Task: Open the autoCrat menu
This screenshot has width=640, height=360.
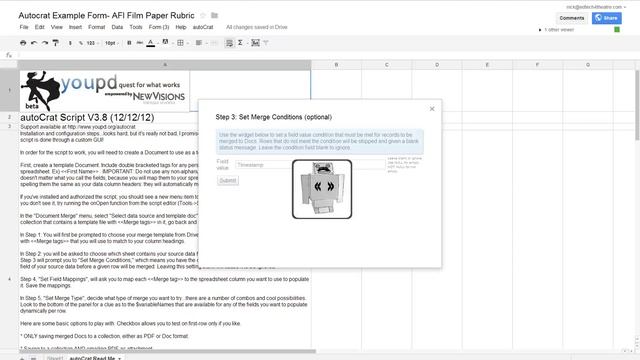Action: point(203,27)
